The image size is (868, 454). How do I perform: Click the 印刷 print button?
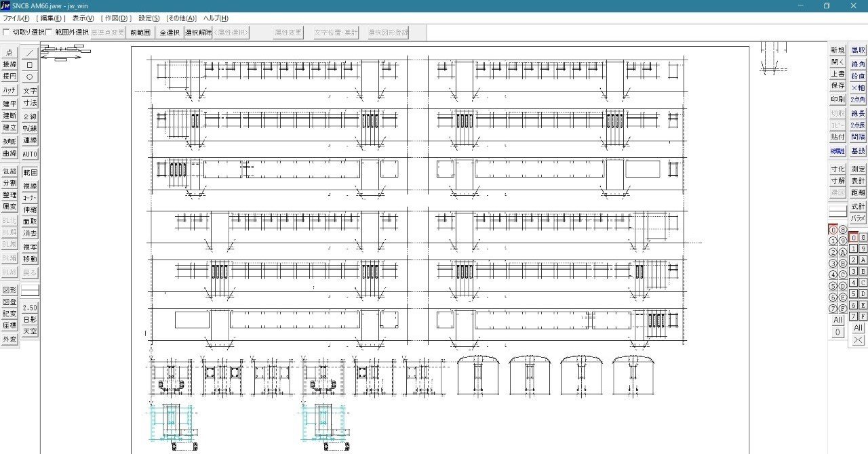click(x=837, y=100)
